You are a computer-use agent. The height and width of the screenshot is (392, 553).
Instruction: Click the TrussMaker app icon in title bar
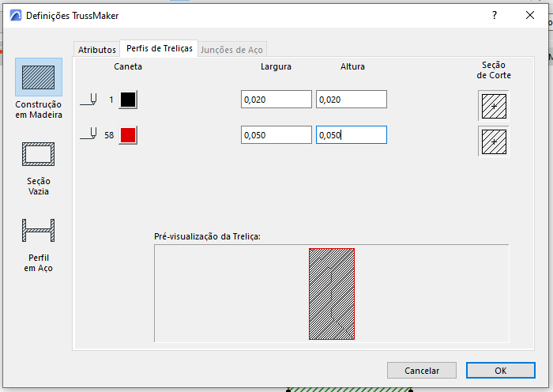[16, 16]
